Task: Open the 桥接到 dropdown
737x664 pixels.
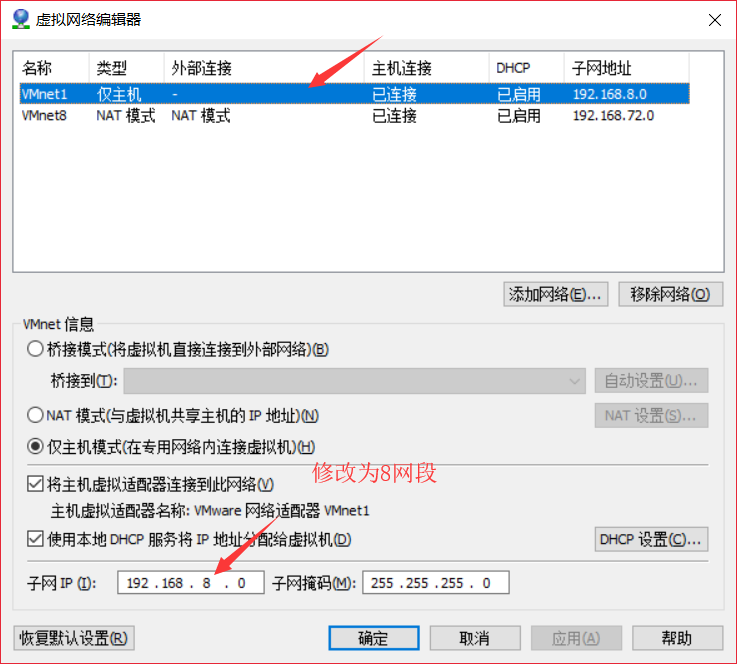Action: click(354, 381)
